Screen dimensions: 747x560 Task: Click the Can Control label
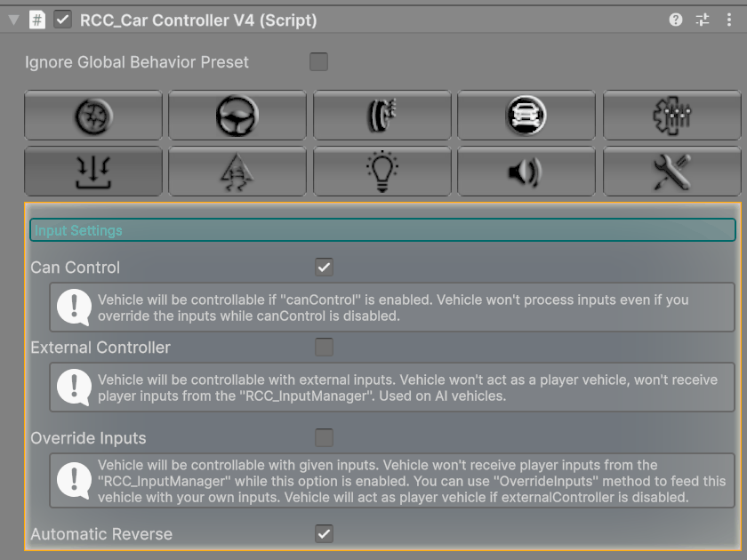coord(76,268)
